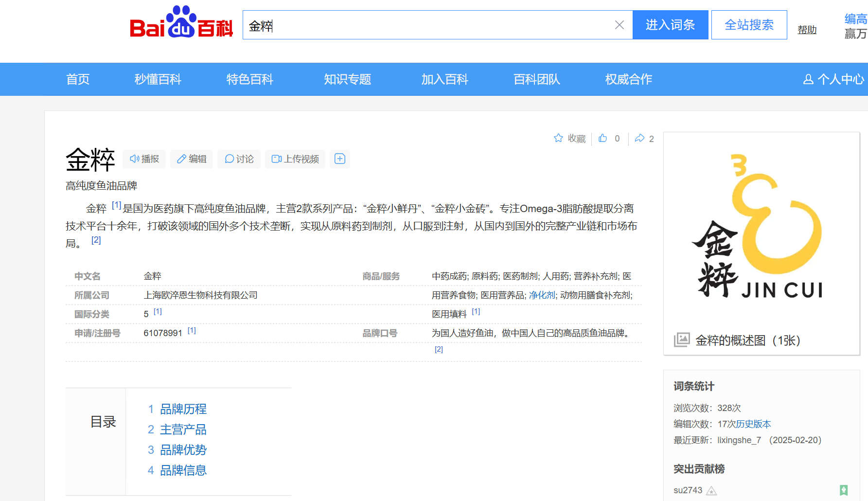This screenshot has height=501, width=868.
Task: Click the 浏览次数: 328次 statistic
Action: 707,408
